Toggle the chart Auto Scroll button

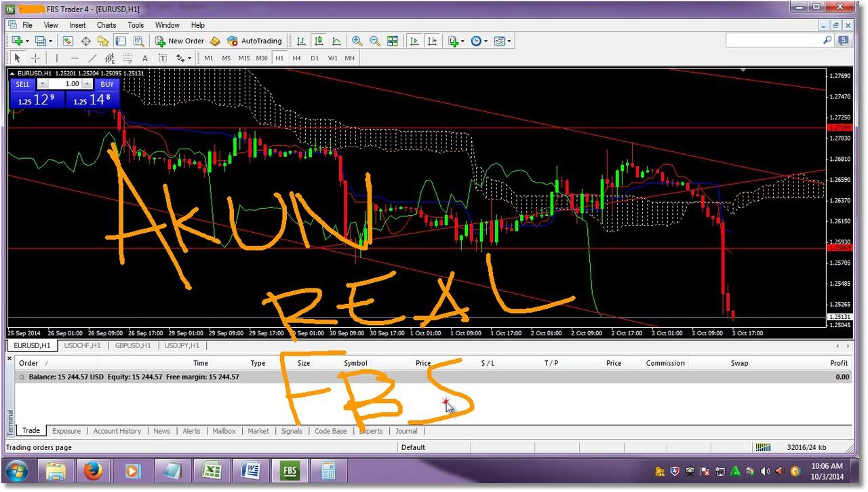[x=414, y=41]
